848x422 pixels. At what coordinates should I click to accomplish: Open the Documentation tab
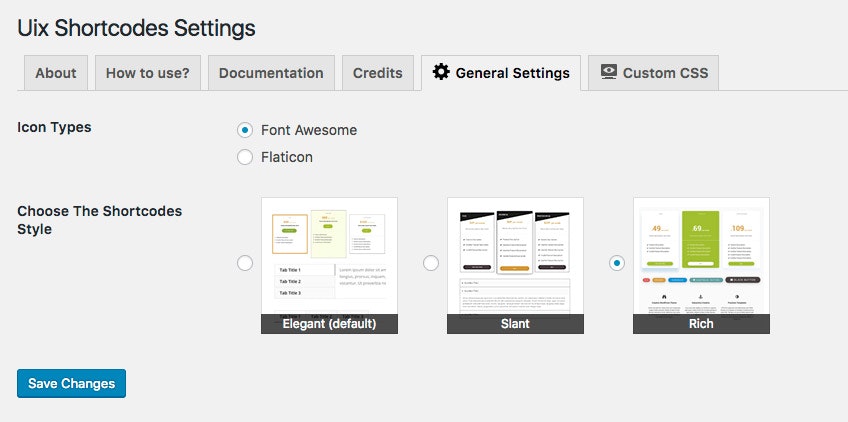pos(271,72)
